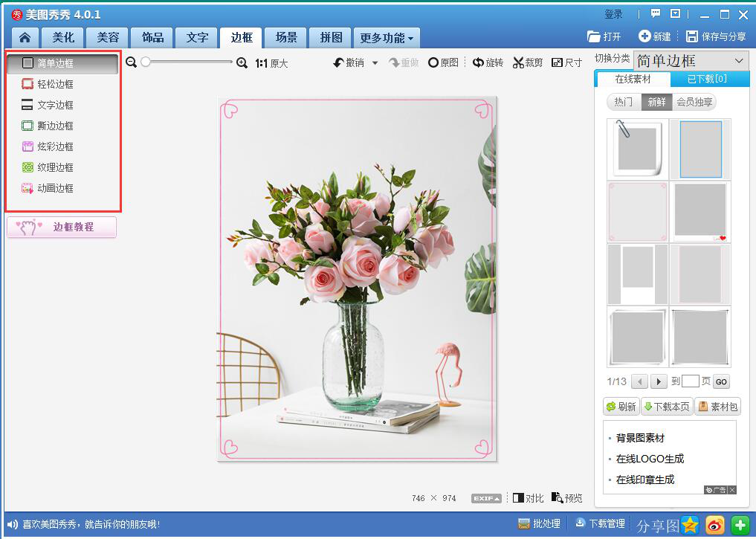
Task: Apply the blue outline frame thumbnail
Action: click(x=700, y=149)
